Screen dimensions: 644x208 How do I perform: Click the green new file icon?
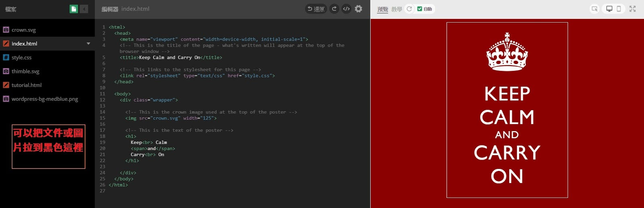pos(74,9)
